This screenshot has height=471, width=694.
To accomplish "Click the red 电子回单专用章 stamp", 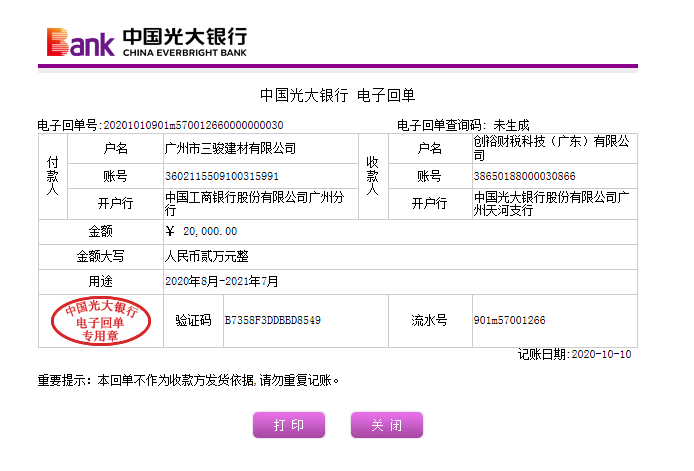I will pos(101,321).
